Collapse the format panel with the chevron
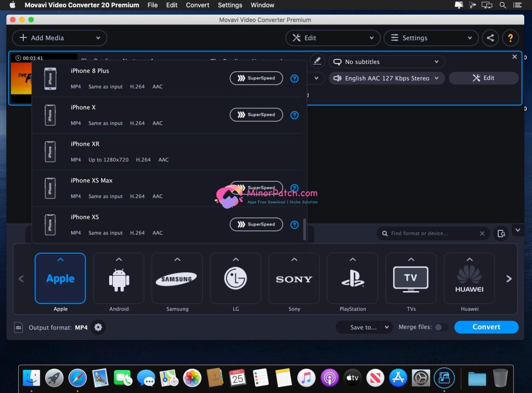This screenshot has width=532, height=393. point(518,230)
